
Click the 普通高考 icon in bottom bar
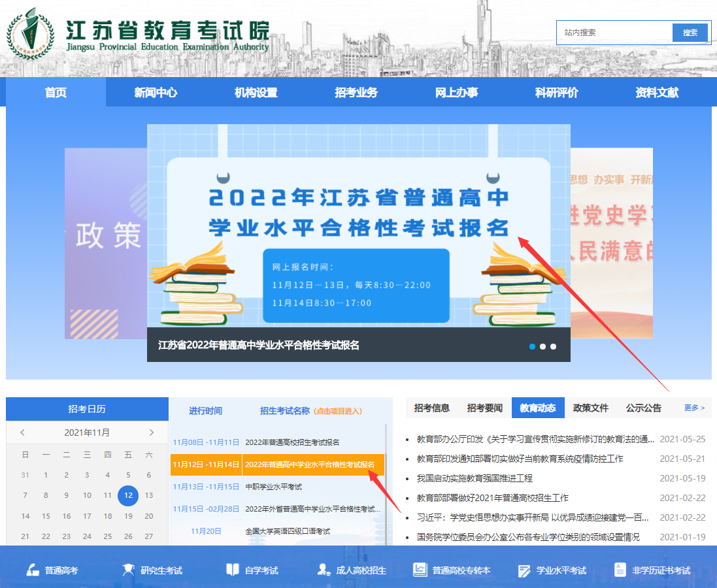click(x=33, y=570)
